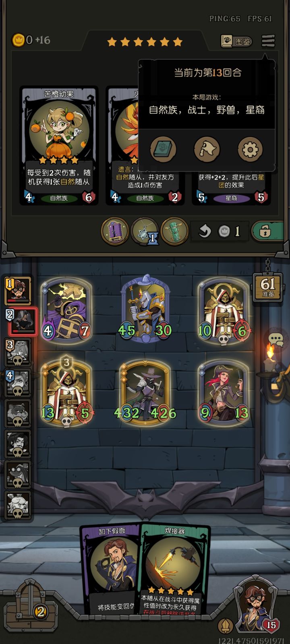Open the hamburger menu icon
Viewport: 290px width, 644px height.
(x=268, y=41)
